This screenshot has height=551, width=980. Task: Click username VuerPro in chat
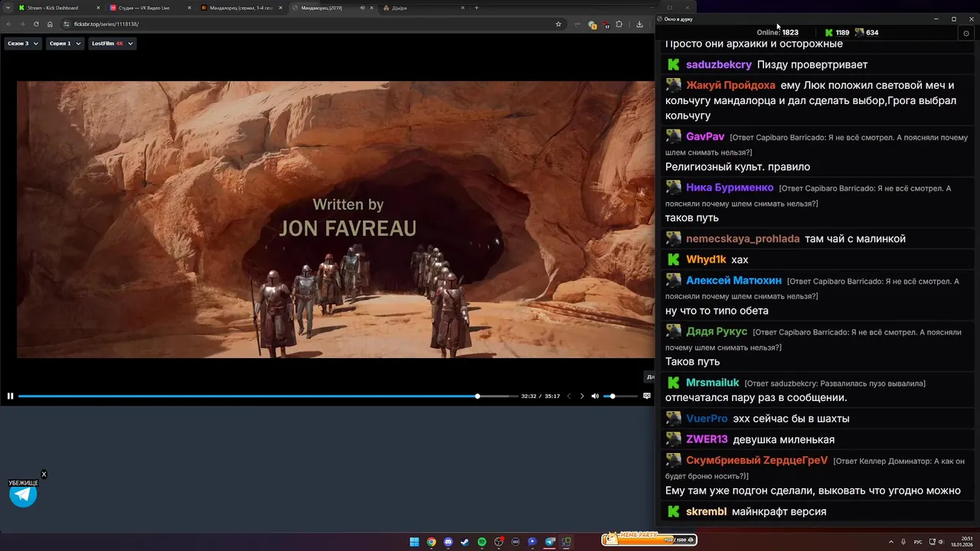pyautogui.click(x=707, y=419)
